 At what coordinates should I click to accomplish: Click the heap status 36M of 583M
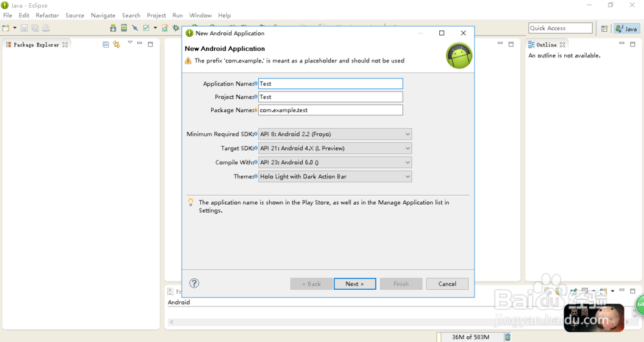(x=471, y=337)
